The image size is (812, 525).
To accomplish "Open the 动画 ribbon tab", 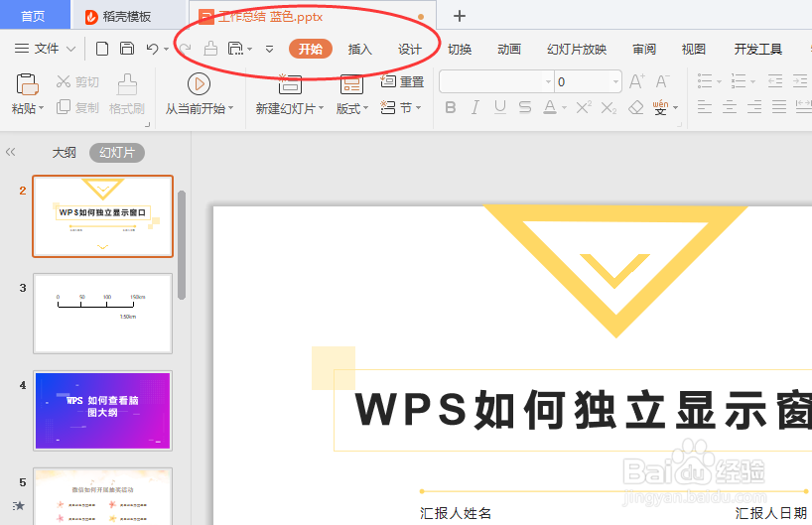I will (x=509, y=50).
